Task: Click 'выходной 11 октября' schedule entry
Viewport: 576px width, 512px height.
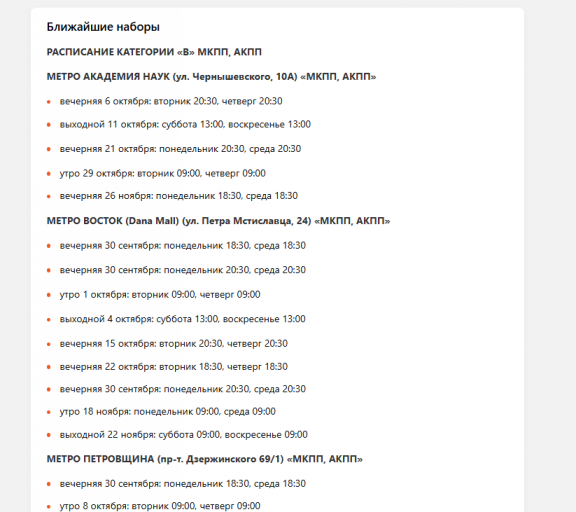Action: click(x=185, y=125)
